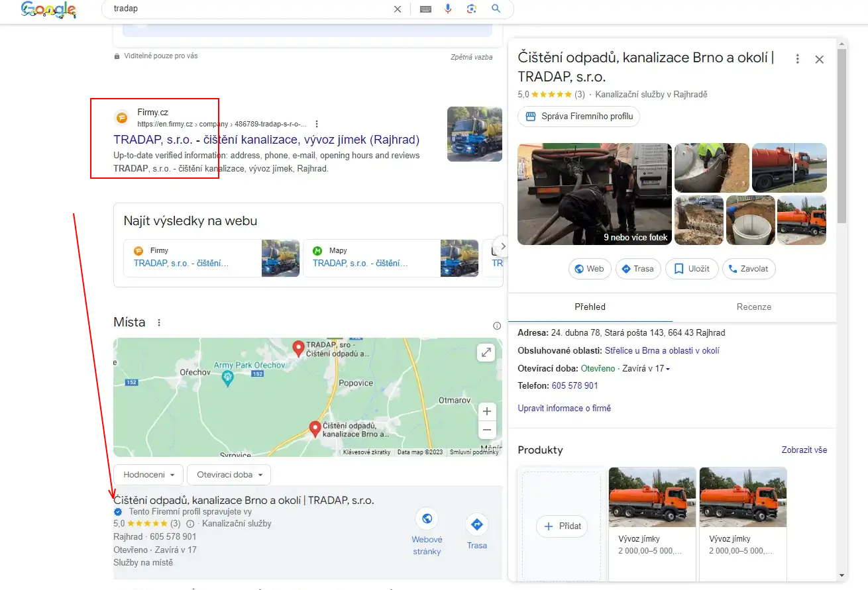Click Zpětná vazba feedback link
Image resolution: width=868 pixels, height=590 pixels.
pos(472,57)
